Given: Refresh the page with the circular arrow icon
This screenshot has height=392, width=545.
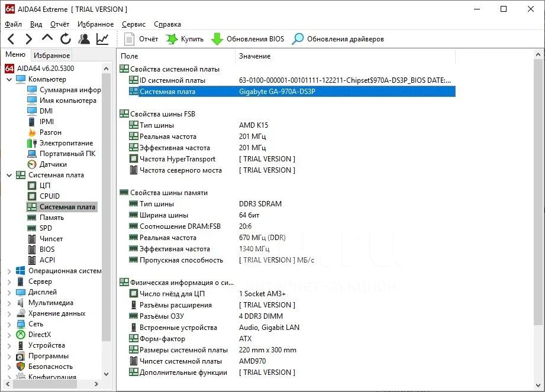Looking at the screenshot, I should click(x=65, y=39).
